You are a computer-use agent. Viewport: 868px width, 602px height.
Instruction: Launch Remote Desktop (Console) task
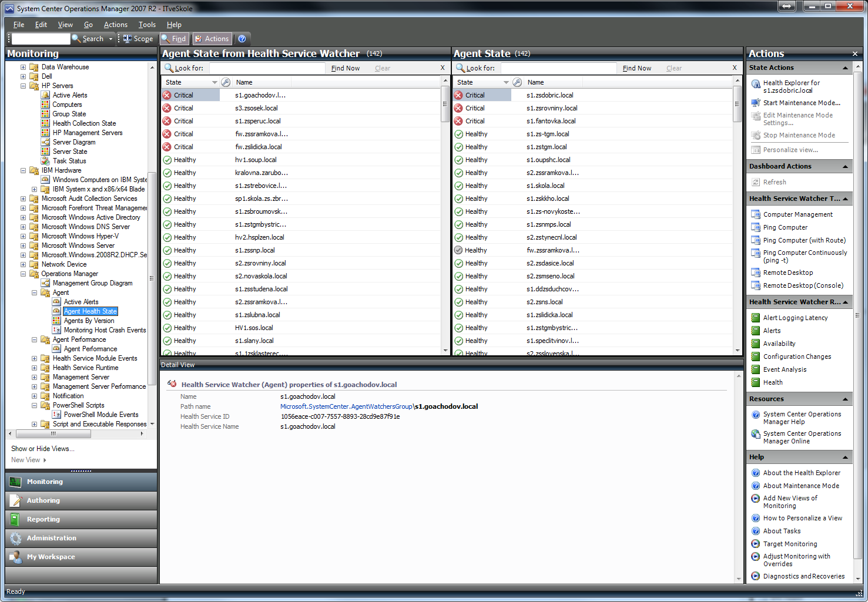(x=803, y=285)
